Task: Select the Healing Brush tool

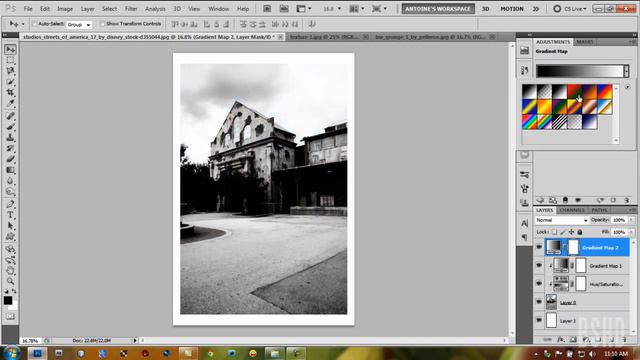Action: pos(10,116)
